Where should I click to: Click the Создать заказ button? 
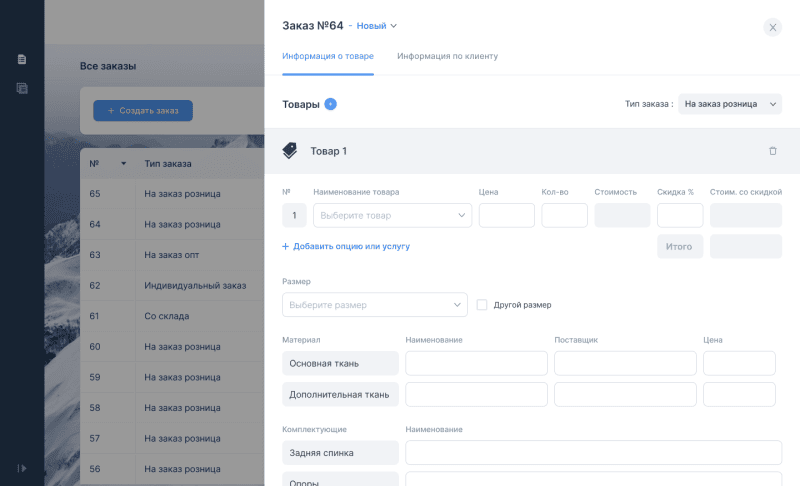click(x=143, y=111)
